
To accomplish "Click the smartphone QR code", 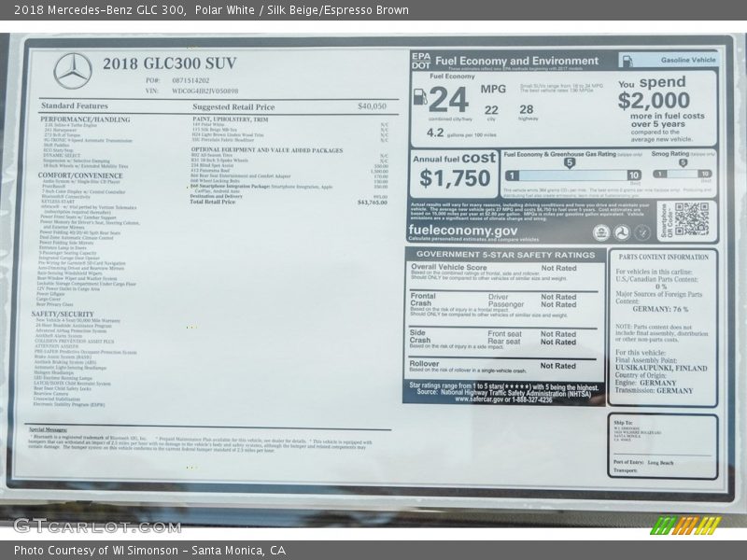I will pyautogui.click(x=692, y=219).
